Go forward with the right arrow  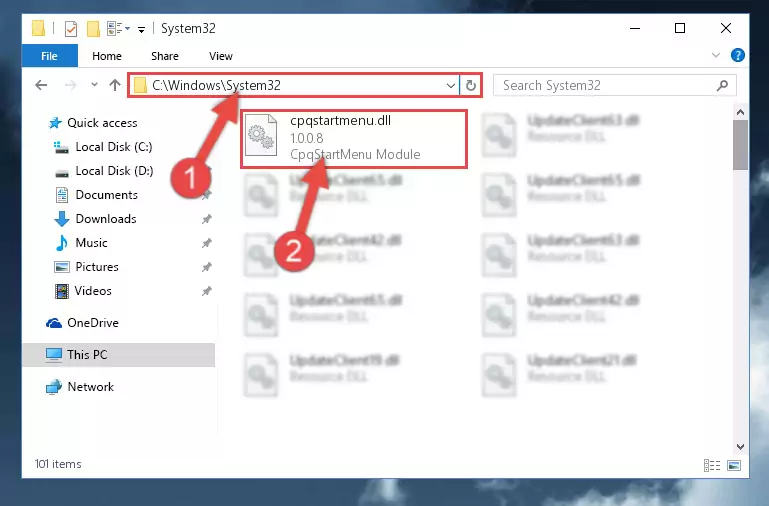71,85
